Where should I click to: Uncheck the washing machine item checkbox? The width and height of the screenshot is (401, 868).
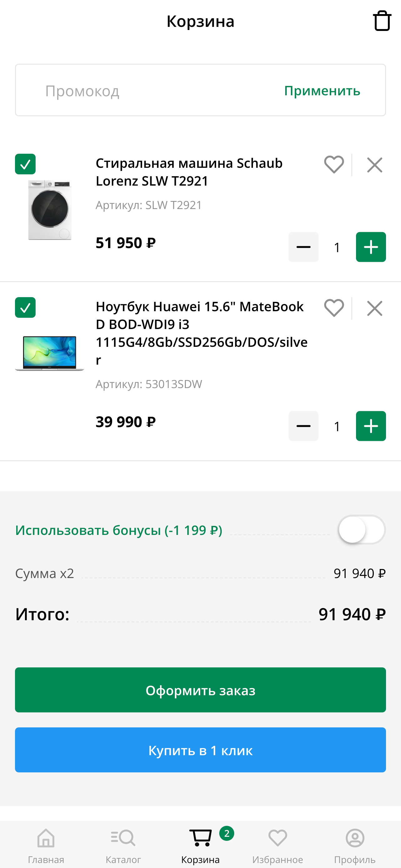tap(25, 164)
